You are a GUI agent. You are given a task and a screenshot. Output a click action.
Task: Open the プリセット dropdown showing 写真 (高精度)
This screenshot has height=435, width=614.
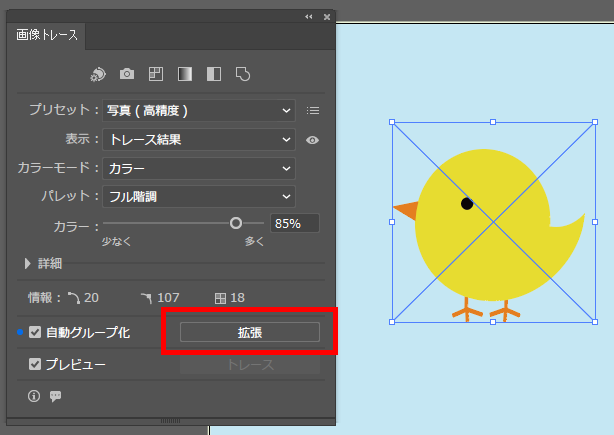pos(199,111)
